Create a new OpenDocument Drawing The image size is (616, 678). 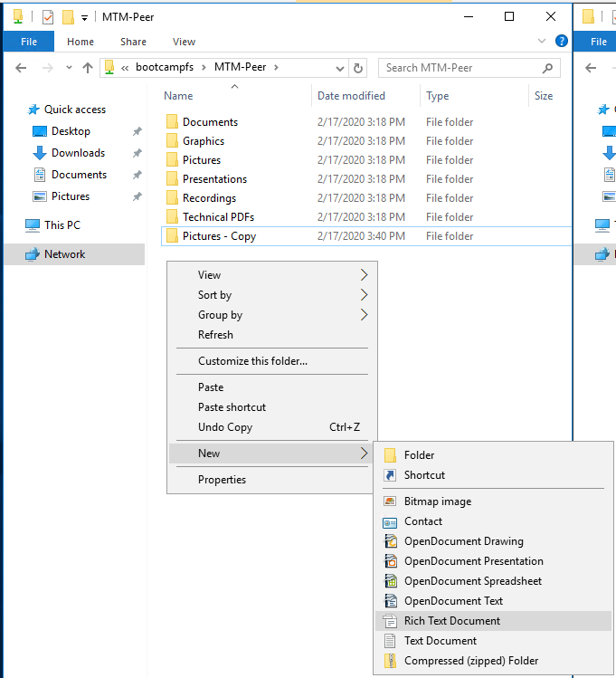pyautogui.click(x=493, y=541)
